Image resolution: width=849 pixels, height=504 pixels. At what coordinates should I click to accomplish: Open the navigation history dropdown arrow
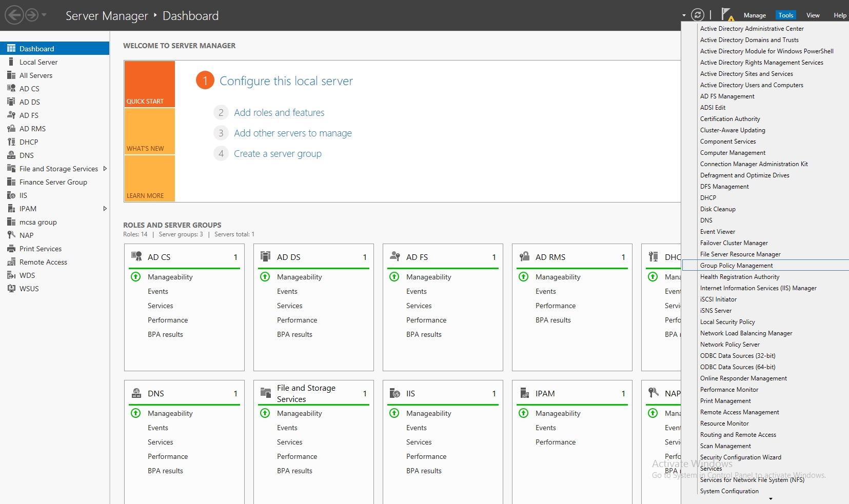(44, 15)
